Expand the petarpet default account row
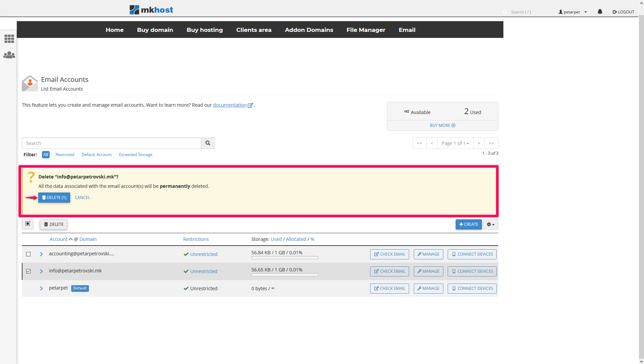The height and width of the screenshot is (364, 644). click(x=41, y=289)
